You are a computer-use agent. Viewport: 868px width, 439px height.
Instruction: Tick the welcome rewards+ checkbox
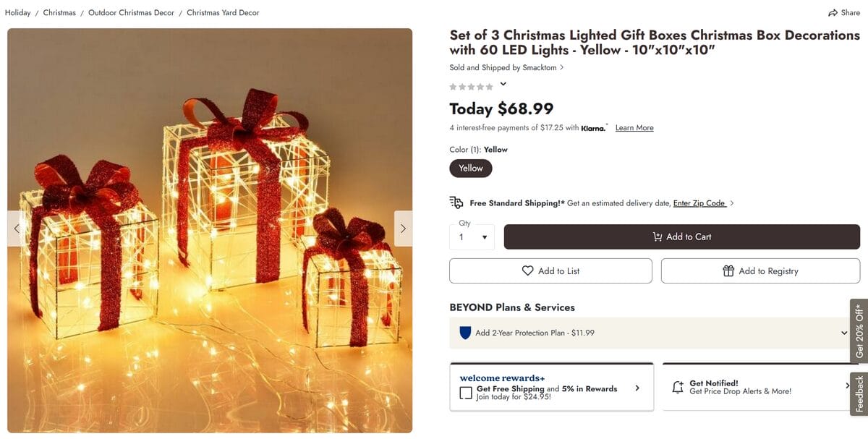coord(466,393)
